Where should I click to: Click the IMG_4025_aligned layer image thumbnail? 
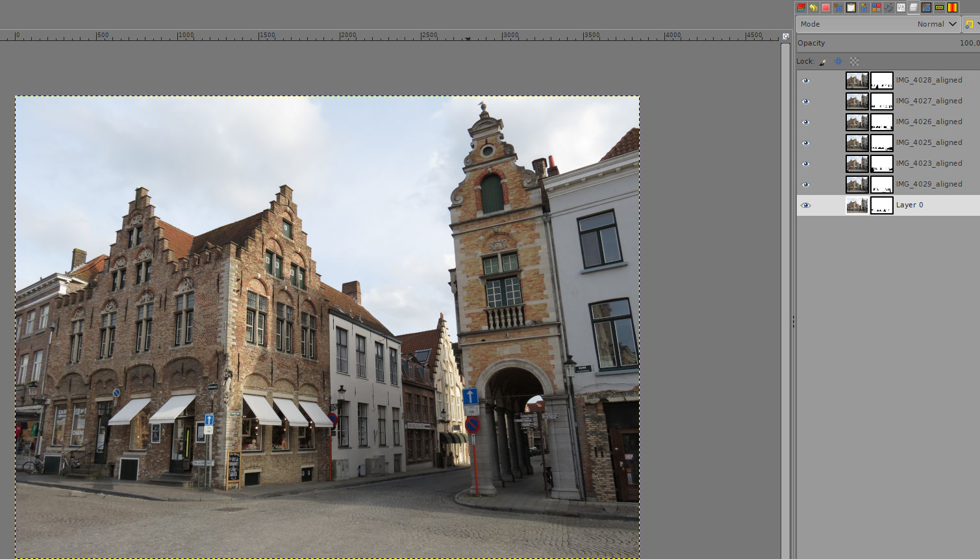coord(857,143)
